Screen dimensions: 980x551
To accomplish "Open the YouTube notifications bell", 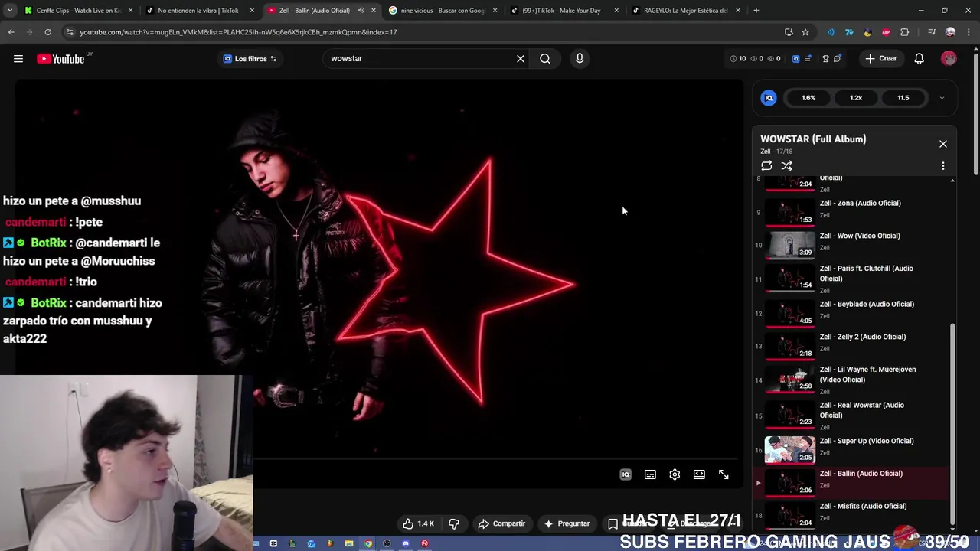I will point(920,59).
